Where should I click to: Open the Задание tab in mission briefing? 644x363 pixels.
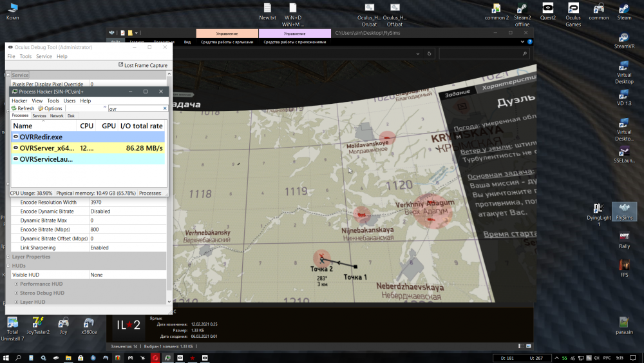pos(457,93)
